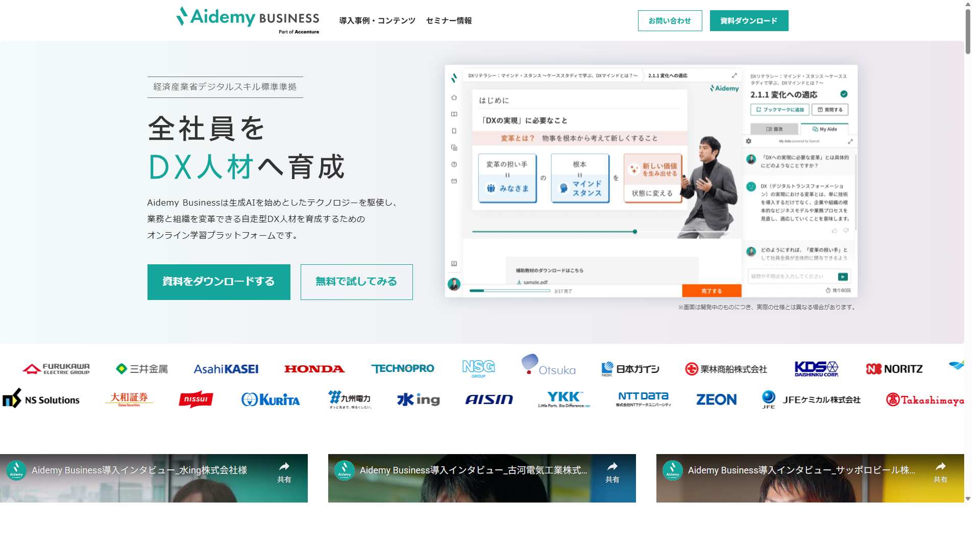Open 水ing株式会社 interview video title
This screenshot has height=551, width=980.
[139, 470]
